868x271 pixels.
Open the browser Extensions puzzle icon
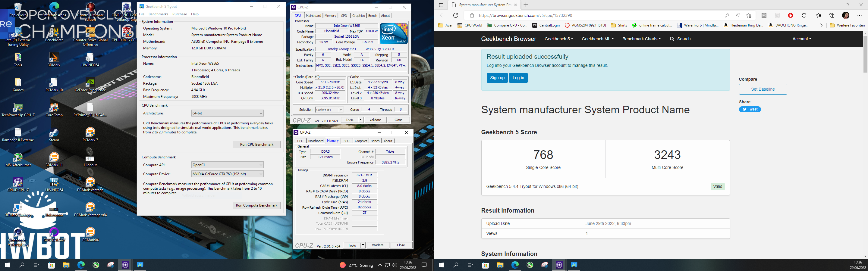tap(804, 15)
